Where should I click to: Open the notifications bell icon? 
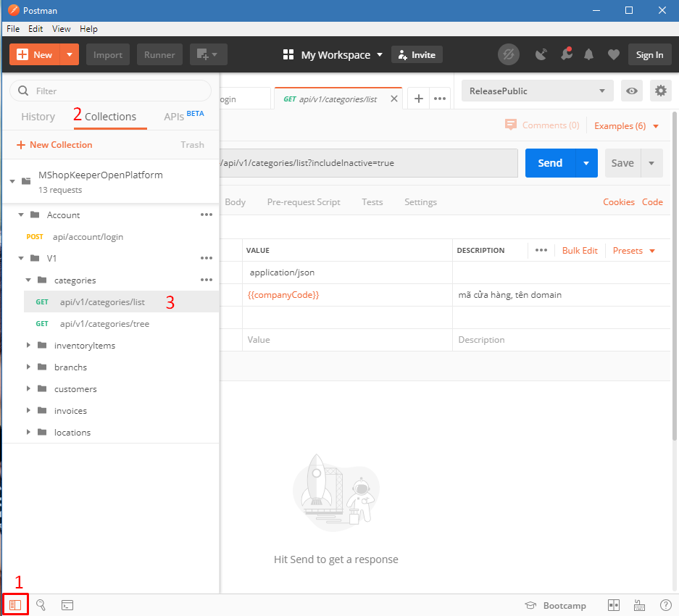(x=588, y=54)
